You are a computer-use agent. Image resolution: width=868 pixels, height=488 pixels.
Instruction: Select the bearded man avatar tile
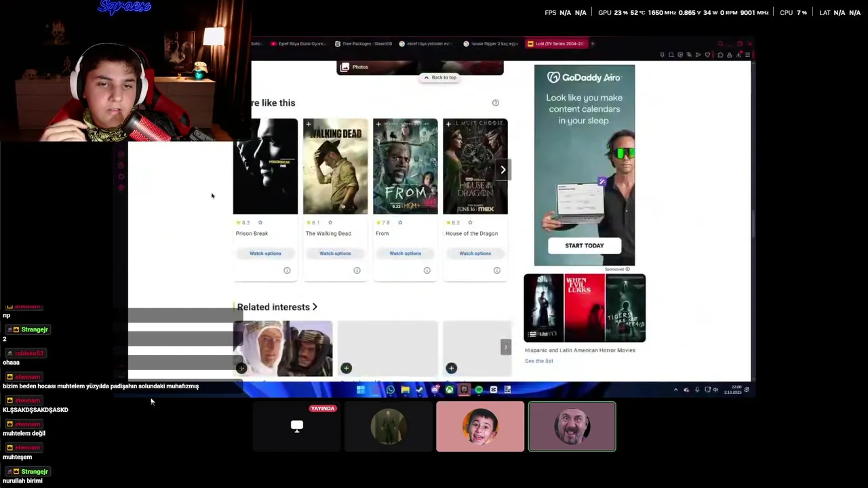pyautogui.click(x=572, y=426)
